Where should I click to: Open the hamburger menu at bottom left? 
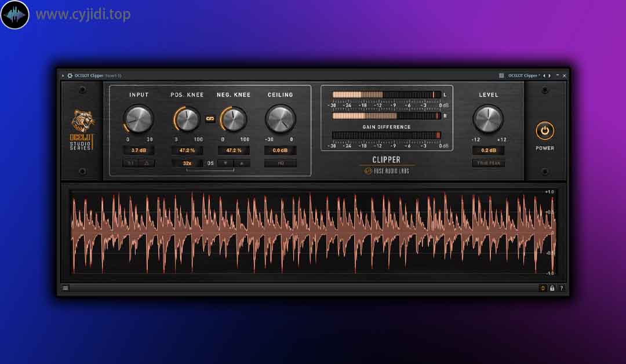point(65,287)
